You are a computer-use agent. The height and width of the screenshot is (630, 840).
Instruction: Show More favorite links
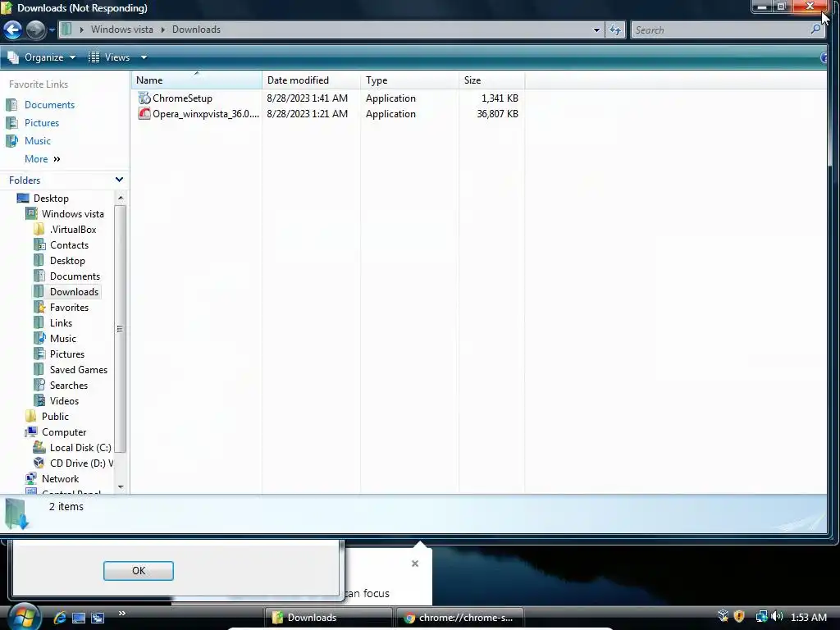pos(43,159)
